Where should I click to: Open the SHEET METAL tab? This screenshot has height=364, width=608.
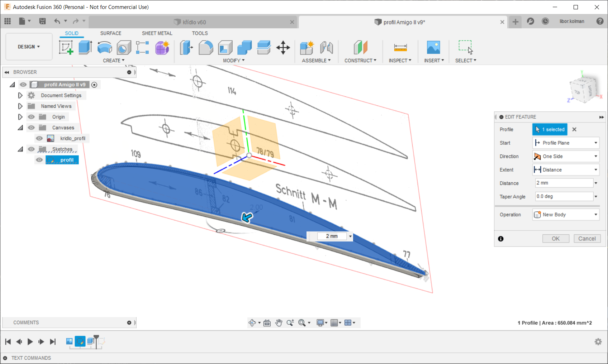click(157, 33)
